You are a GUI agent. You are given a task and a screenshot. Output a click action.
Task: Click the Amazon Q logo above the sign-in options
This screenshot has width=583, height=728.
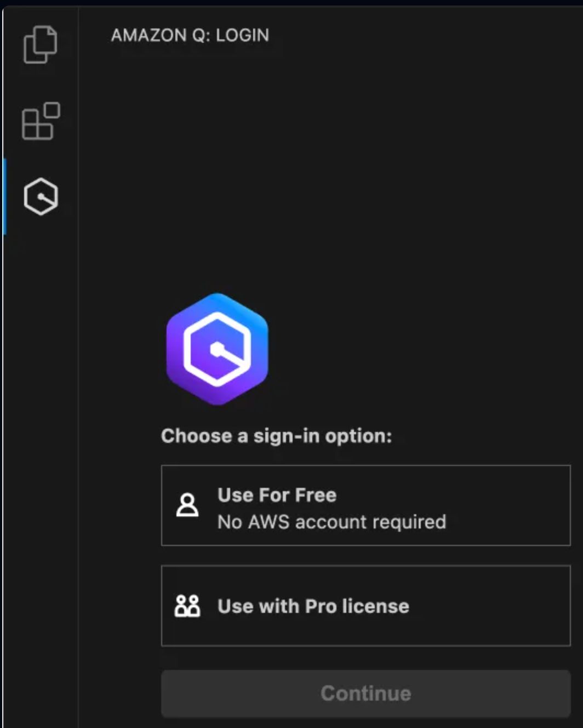[216, 348]
